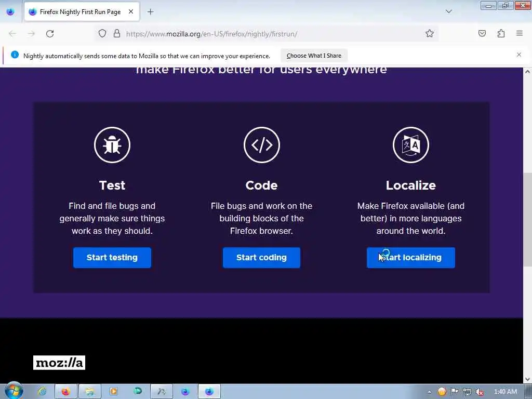This screenshot has width=532, height=399.
Task: Show site security lock information
Action: 117,34
